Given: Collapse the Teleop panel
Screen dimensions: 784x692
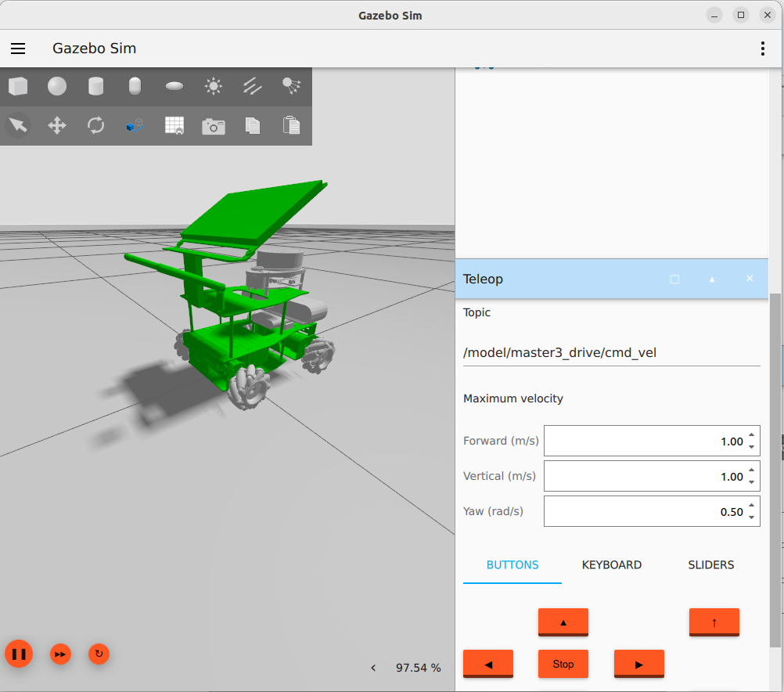Looking at the screenshot, I should (712, 279).
